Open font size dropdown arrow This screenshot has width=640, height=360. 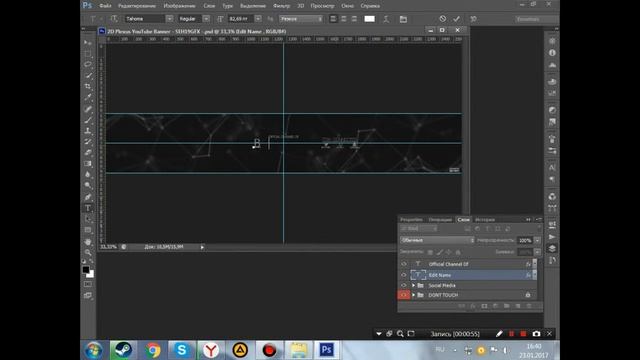click(x=258, y=19)
